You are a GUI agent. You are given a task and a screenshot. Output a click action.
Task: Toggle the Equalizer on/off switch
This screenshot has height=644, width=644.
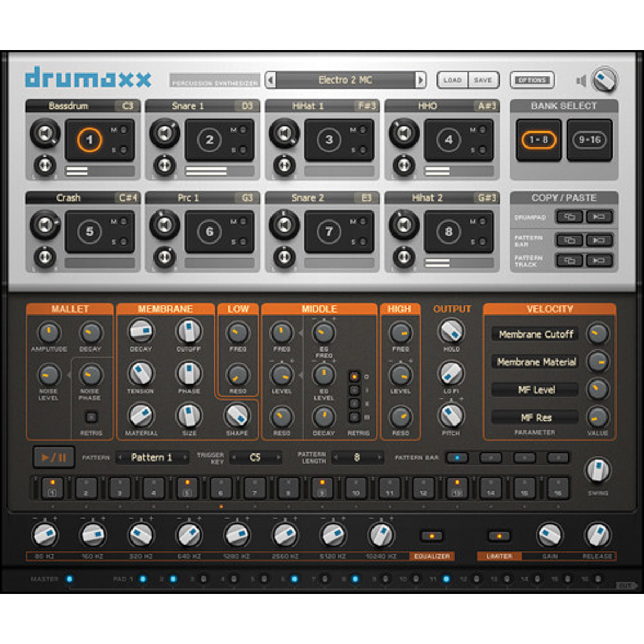pos(432,536)
